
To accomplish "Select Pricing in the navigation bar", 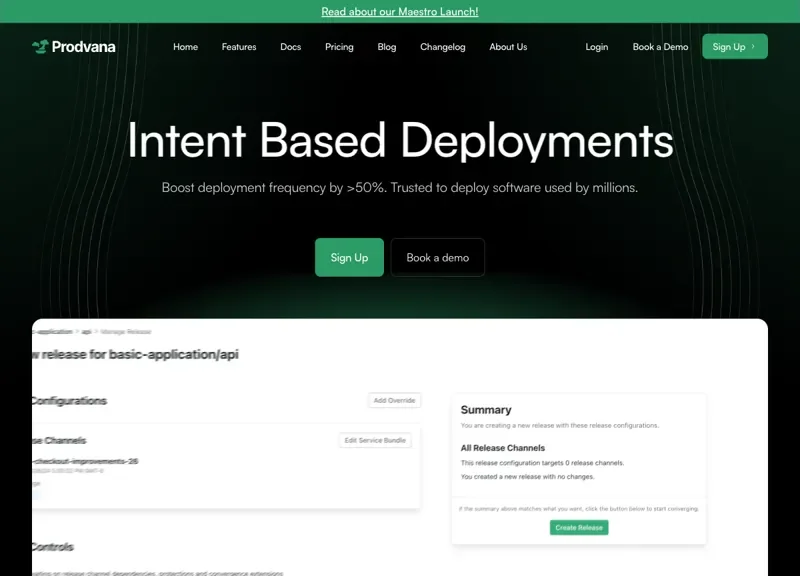I will point(339,47).
